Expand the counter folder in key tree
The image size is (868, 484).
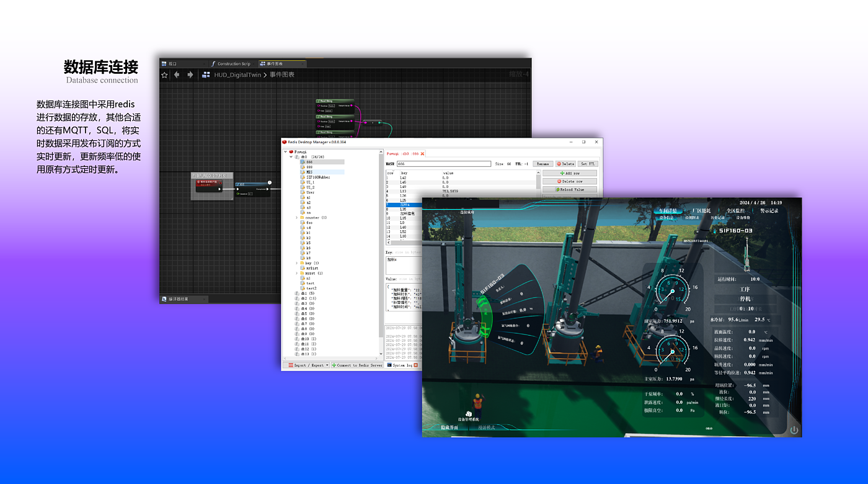(296, 218)
